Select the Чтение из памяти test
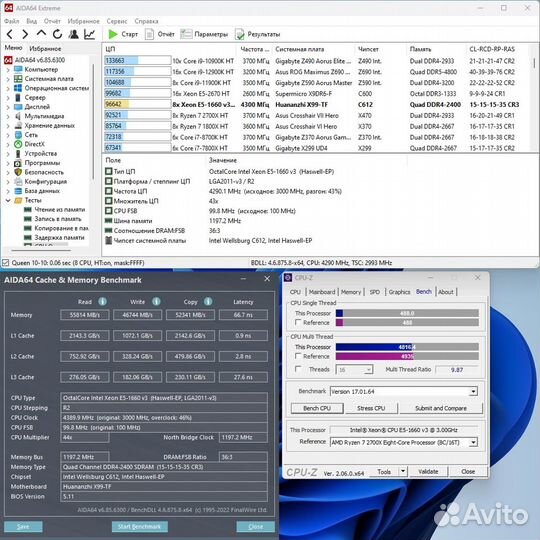The height and width of the screenshot is (540, 540). click(60, 209)
